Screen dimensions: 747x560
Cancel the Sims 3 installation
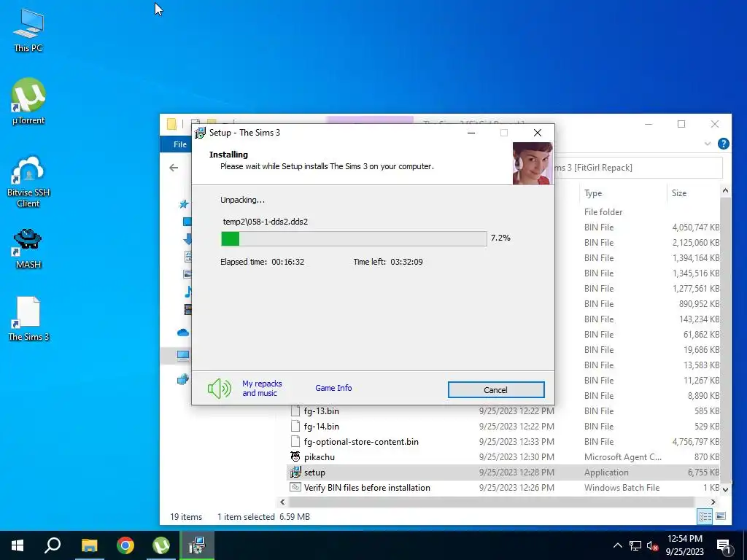coord(496,389)
